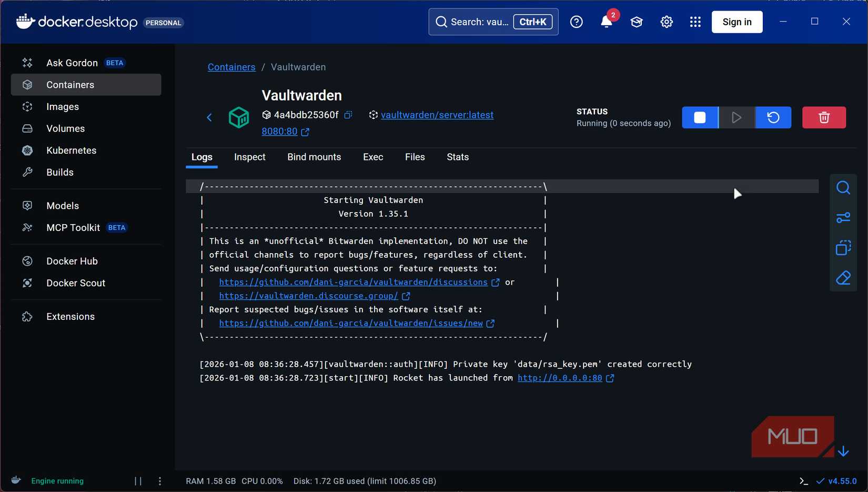Click the v4.55.0 version indicator

[836, 481]
